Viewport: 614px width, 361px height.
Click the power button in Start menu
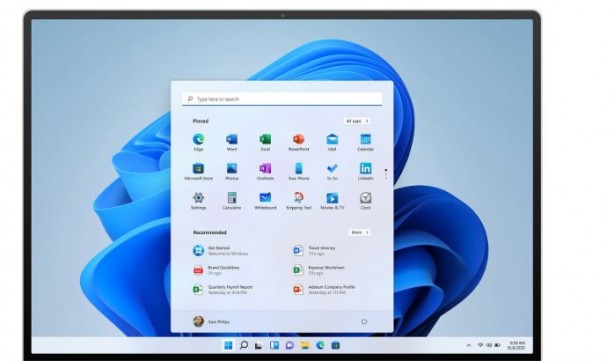click(x=364, y=321)
